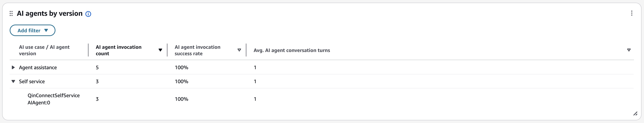Click the Add filter dropdown caret

[46, 30]
